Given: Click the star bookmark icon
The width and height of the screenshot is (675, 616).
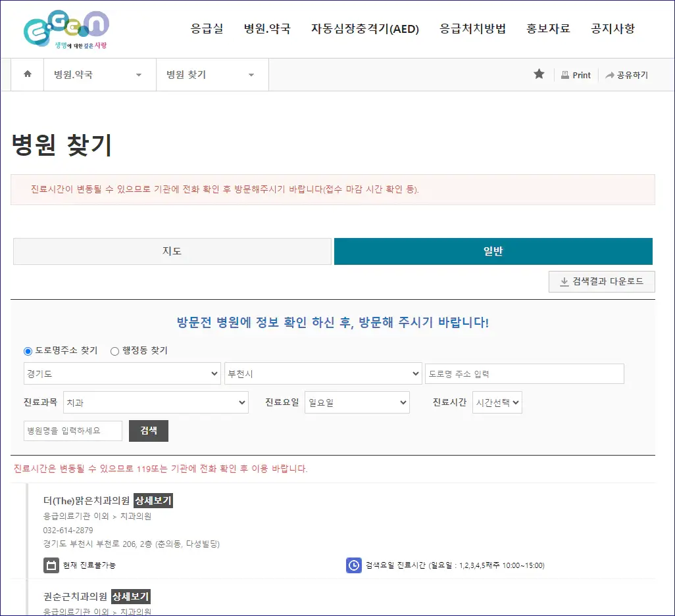Looking at the screenshot, I should click(539, 74).
